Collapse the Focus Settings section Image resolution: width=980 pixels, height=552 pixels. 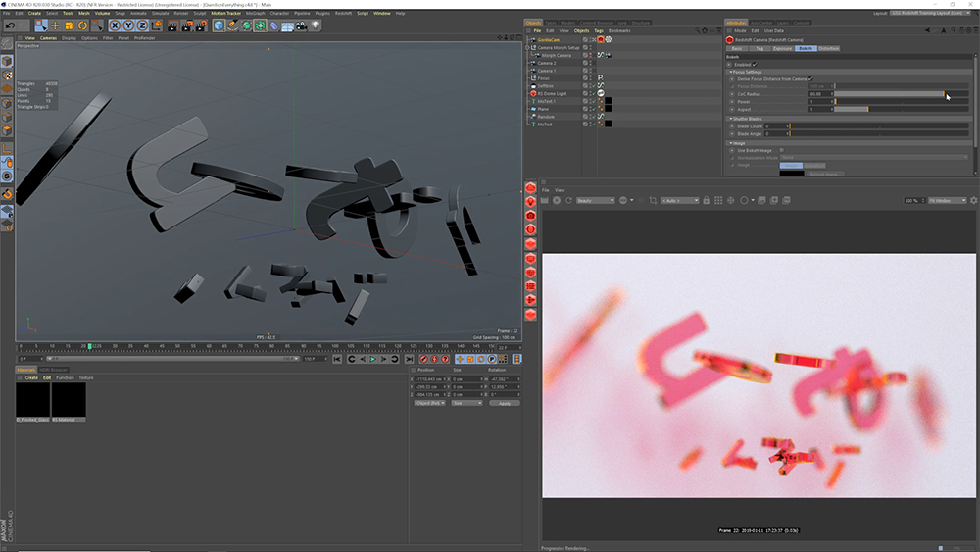point(730,72)
